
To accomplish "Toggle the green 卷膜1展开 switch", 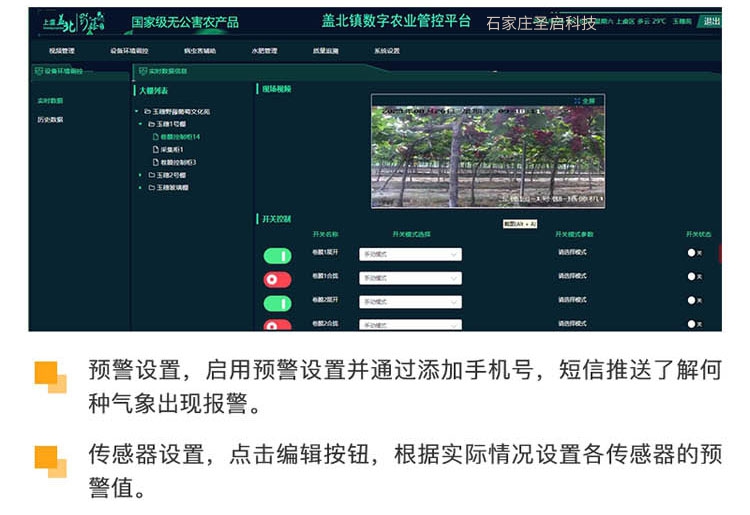I will (277, 257).
